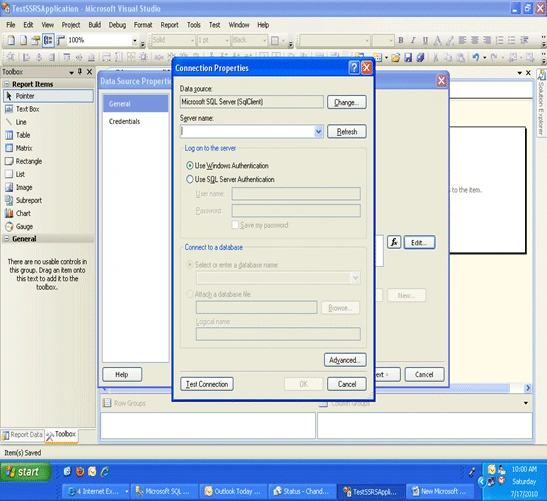Click the Windows Start button
Viewport: 547px width, 501px height.
pos(26,472)
